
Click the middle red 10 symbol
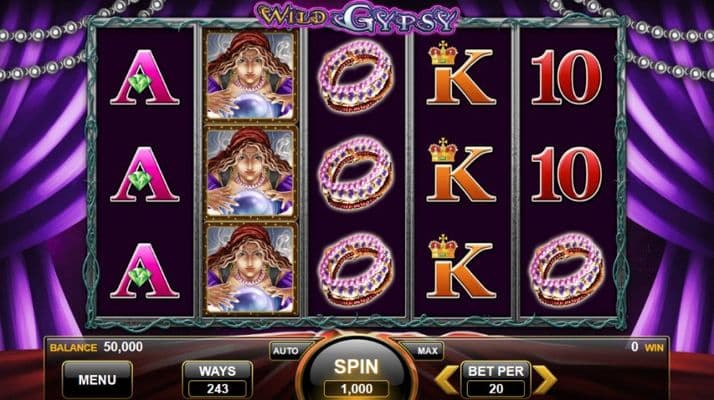[x=566, y=174]
